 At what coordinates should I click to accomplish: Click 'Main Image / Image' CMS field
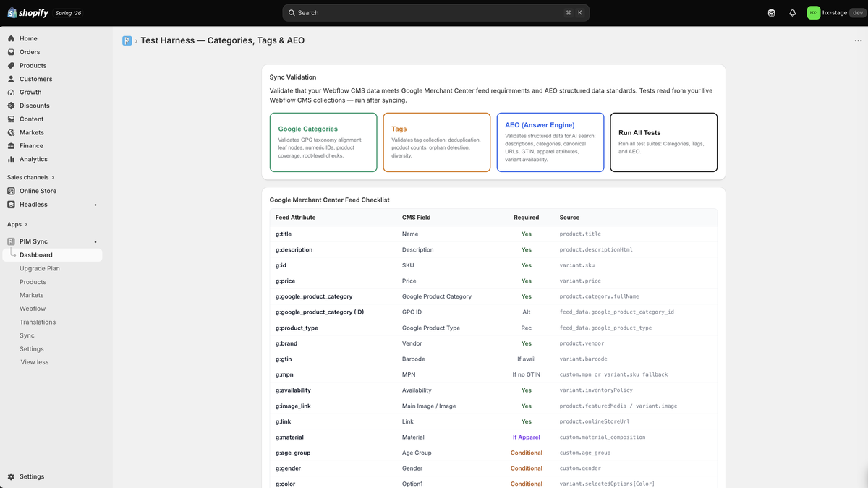click(429, 406)
